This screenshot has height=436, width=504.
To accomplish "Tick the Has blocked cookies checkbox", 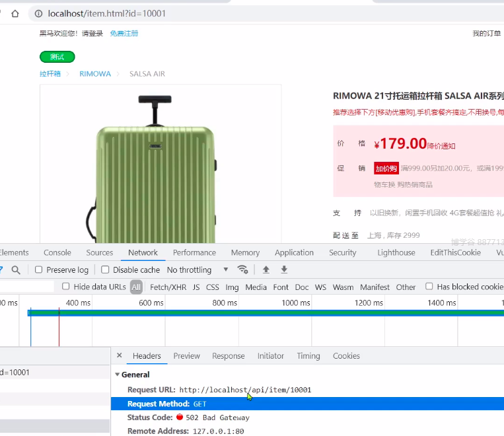I will tap(429, 286).
